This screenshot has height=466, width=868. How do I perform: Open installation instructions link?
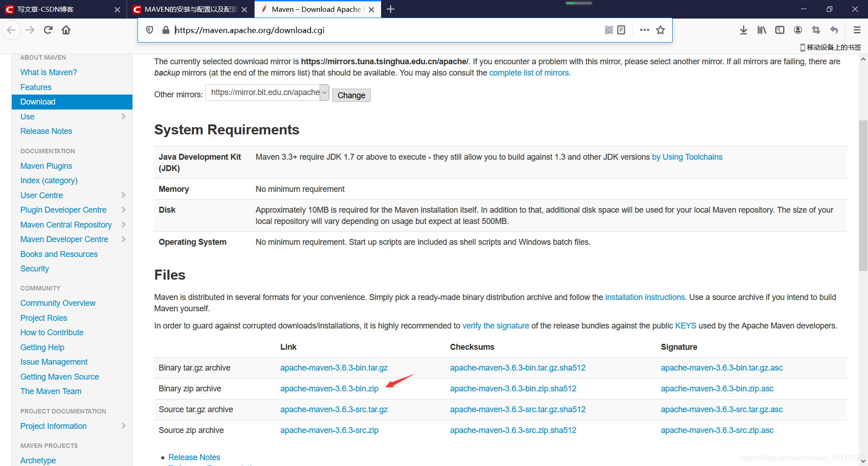646,297
